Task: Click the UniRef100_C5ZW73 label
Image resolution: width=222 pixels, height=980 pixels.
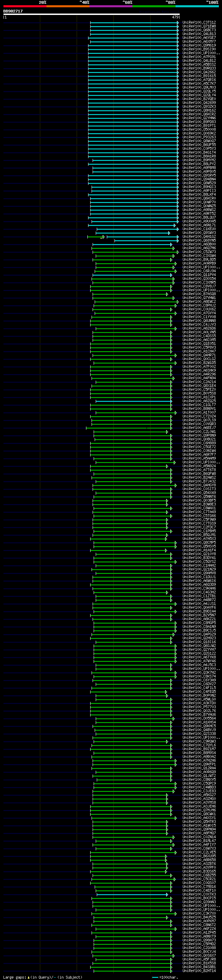Action: pyautogui.click(x=199, y=252)
